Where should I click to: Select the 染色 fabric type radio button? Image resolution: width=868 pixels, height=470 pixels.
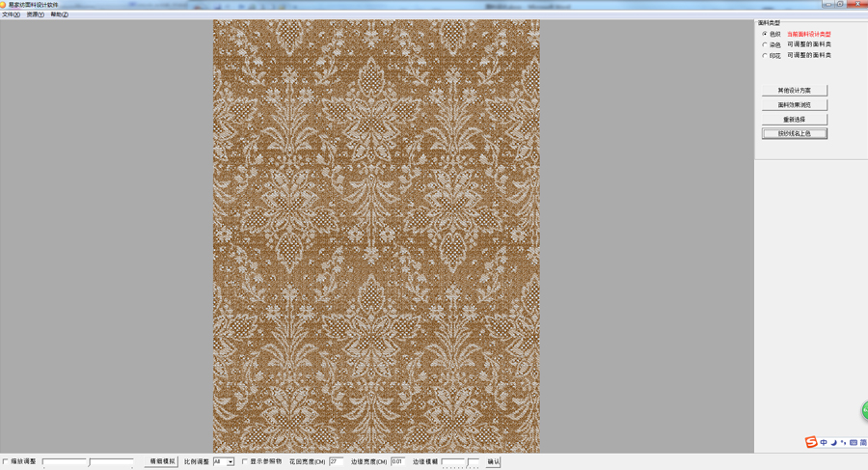[765, 44]
